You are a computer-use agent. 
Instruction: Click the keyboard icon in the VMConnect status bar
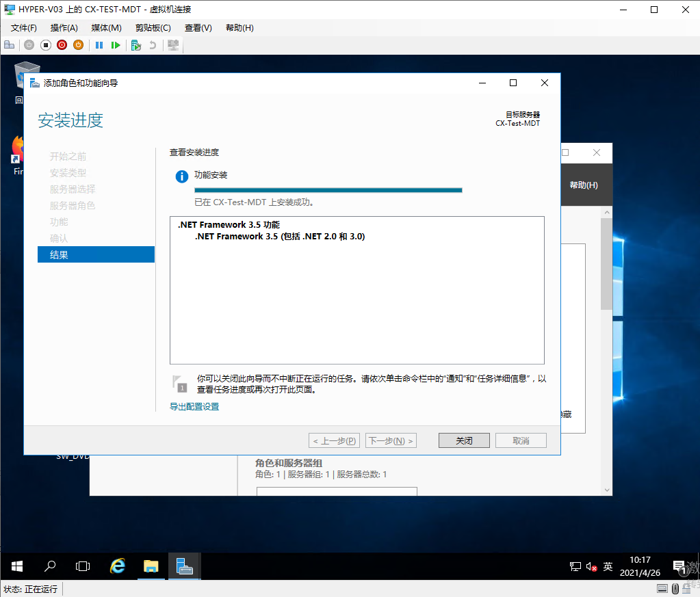(662, 588)
